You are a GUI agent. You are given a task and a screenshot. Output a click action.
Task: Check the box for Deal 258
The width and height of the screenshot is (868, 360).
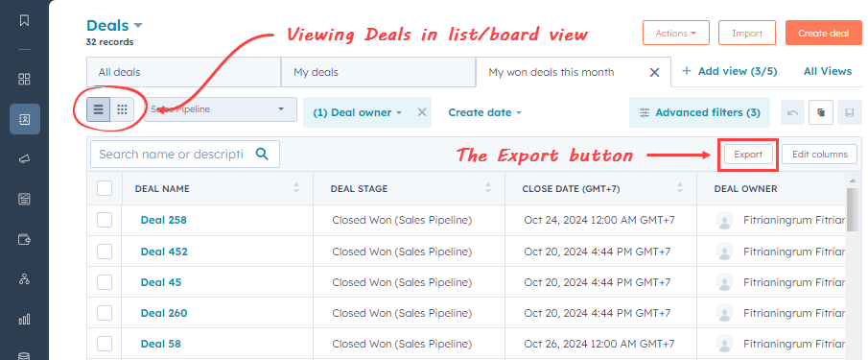[x=105, y=220]
